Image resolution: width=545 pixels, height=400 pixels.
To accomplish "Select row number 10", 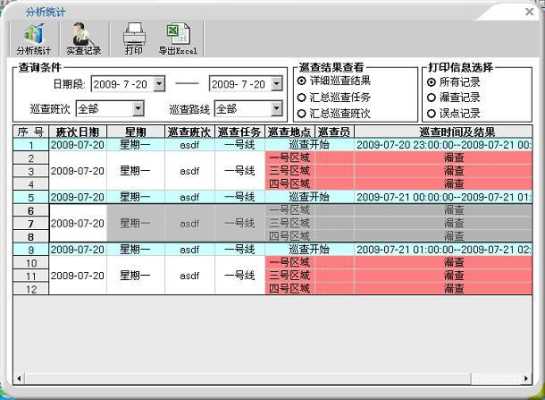I will (x=31, y=263).
